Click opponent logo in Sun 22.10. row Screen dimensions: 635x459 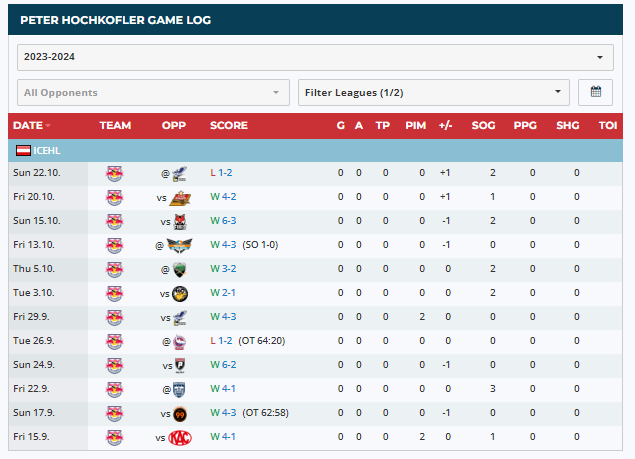click(180, 173)
